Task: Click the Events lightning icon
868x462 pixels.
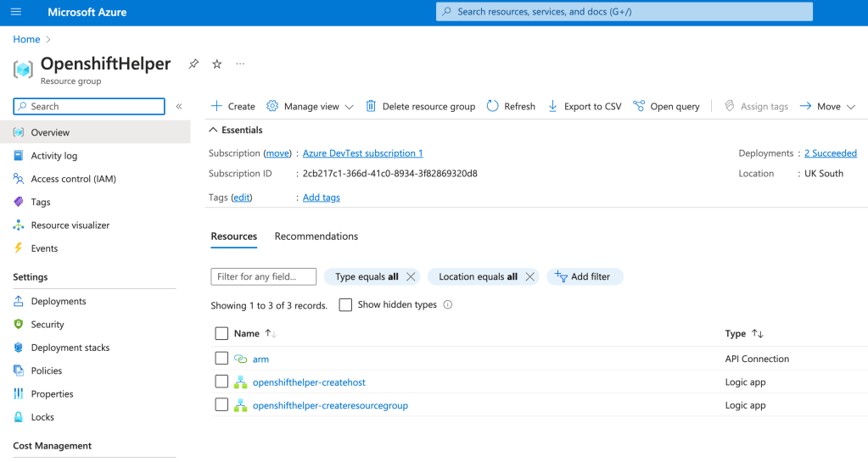Action: click(19, 248)
